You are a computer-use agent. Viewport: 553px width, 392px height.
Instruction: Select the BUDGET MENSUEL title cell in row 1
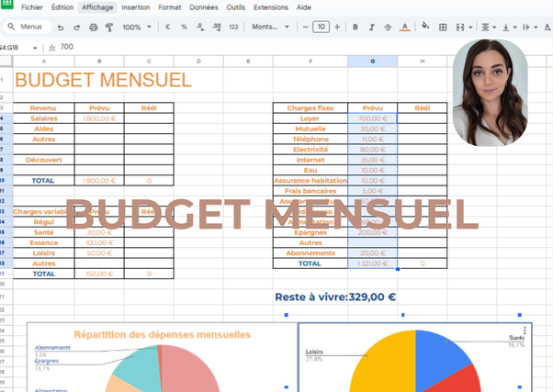103,80
